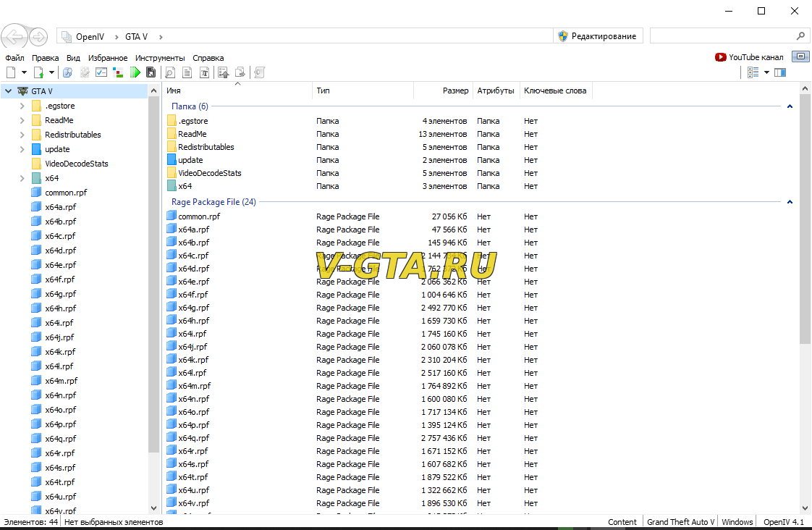
Task: Click the file list vertical scrollbar
Action: [x=805, y=217]
